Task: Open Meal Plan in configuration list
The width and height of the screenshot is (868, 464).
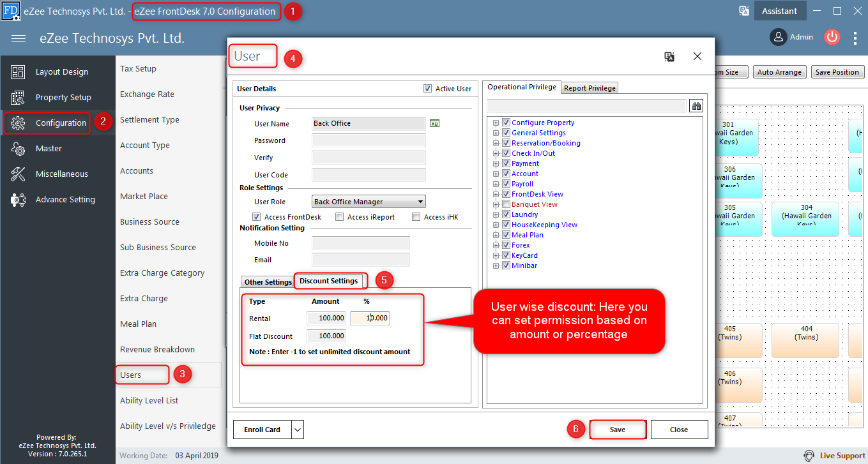Action: [x=139, y=324]
